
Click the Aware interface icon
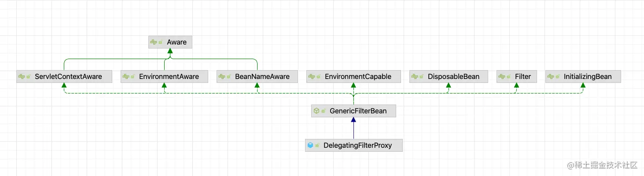[154, 42]
